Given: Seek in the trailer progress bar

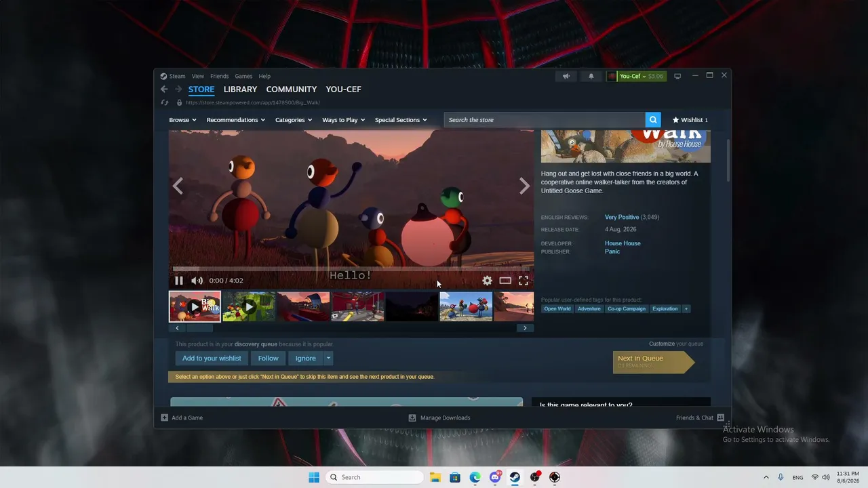Looking at the screenshot, I should tap(351, 269).
